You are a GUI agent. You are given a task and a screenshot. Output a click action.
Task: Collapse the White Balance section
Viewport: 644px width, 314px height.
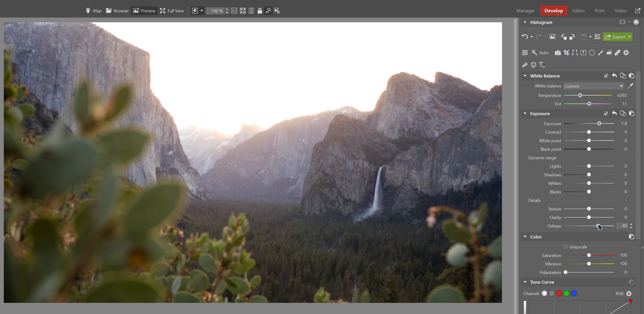click(x=525, y=76)
